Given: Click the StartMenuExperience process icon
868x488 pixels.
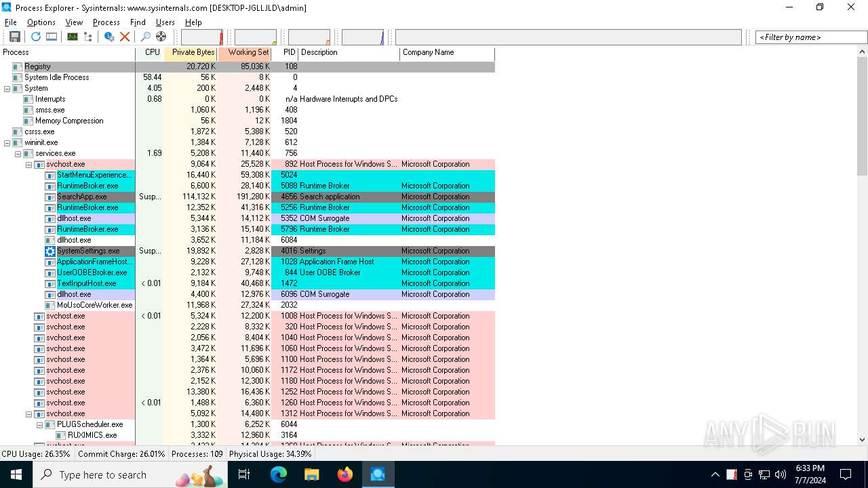Looking at the screenshot, I should point(50,175).
